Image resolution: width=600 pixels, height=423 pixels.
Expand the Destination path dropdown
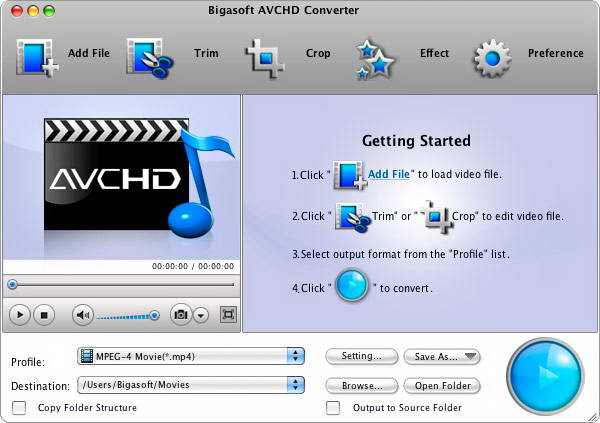click(x=191, y=385)
